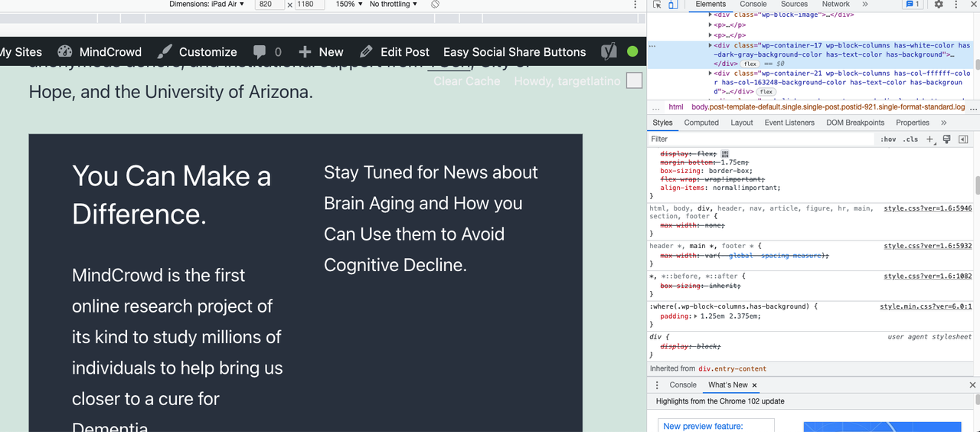
Task: Click the rotate device icon
Action: 435,5
